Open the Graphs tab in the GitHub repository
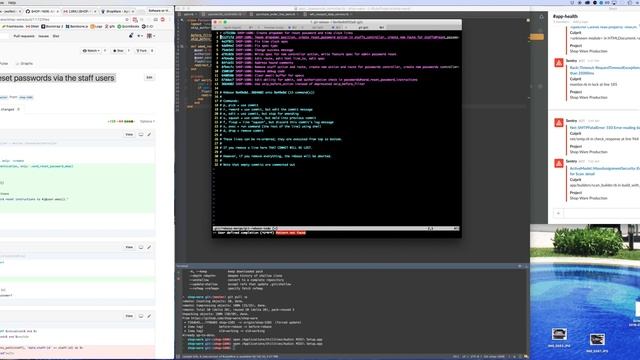 [x=25, y=63]
